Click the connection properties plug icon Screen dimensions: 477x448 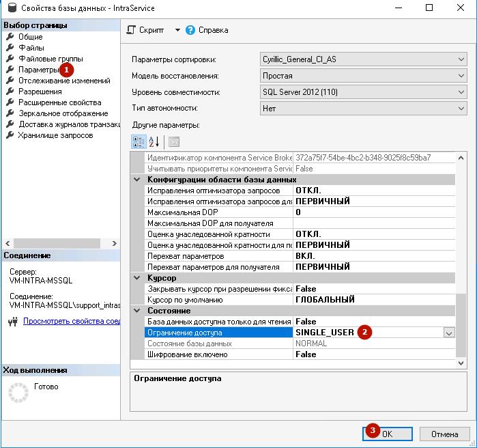pos(13,322)
